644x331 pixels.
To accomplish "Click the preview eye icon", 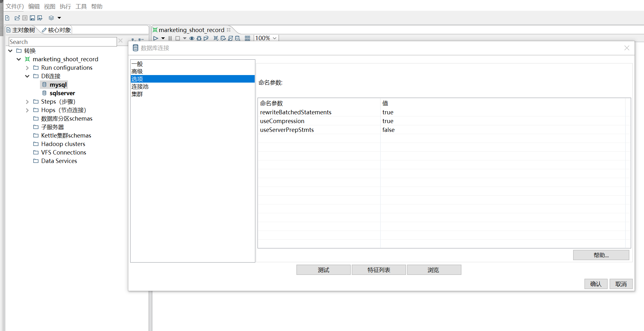I will pyautogui.click(x=192, y=38).
